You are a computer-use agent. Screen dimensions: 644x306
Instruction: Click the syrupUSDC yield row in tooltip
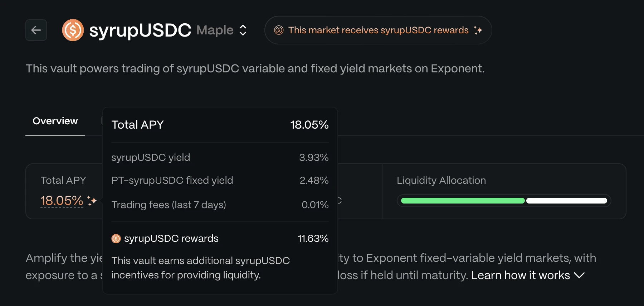(220, 157)
